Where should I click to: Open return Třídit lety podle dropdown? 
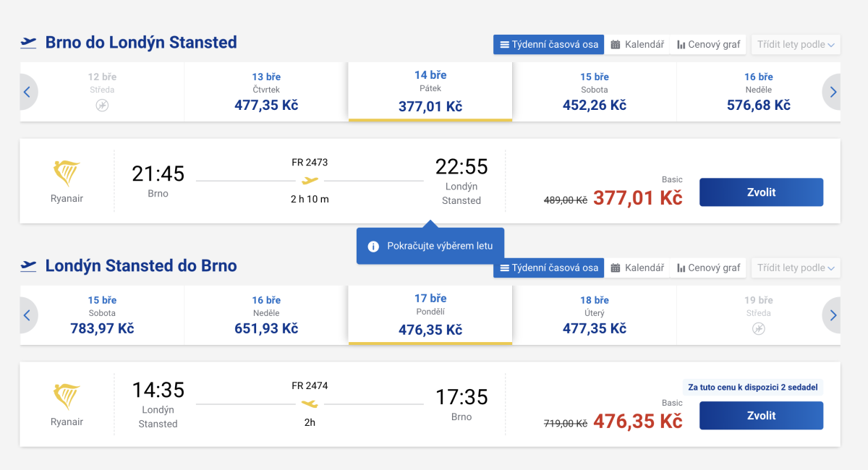click(796, 268)
